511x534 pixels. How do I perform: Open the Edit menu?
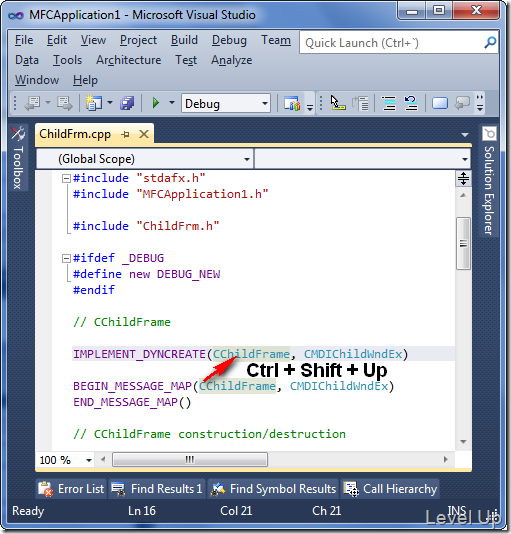tap(57, 40)
